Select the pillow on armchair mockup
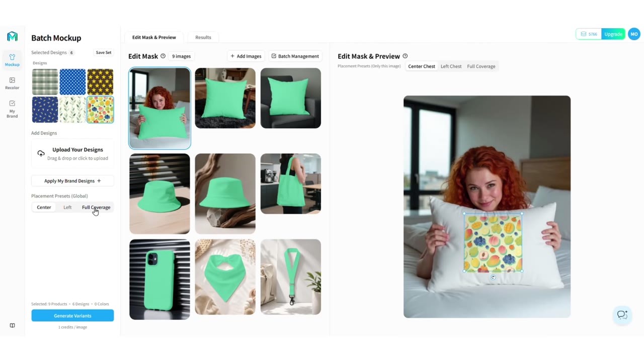Image resolution: width=644 pixels, height=362 pixels. click(x=290, y=98)
